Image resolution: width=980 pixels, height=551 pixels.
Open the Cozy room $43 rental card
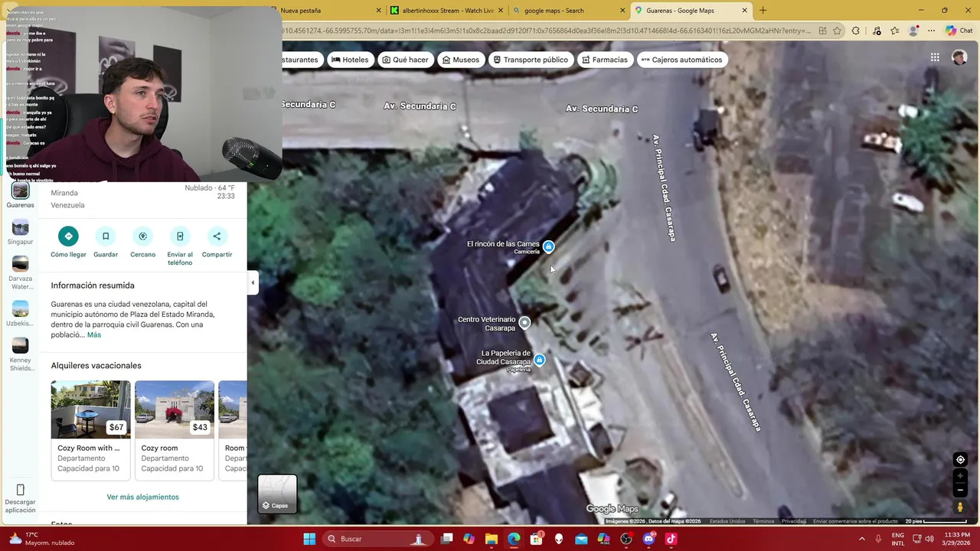point(174,430)
